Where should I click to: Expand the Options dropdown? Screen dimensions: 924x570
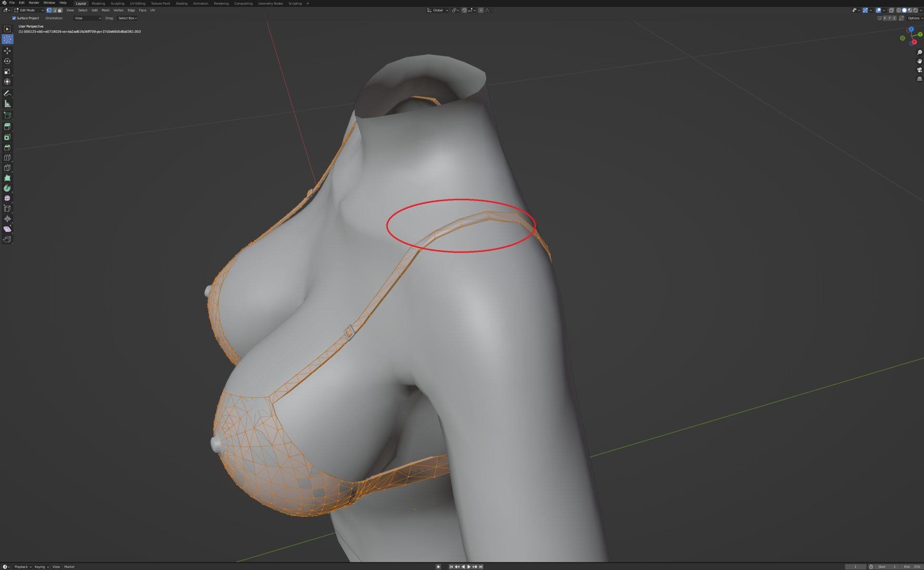click(915, 18)
